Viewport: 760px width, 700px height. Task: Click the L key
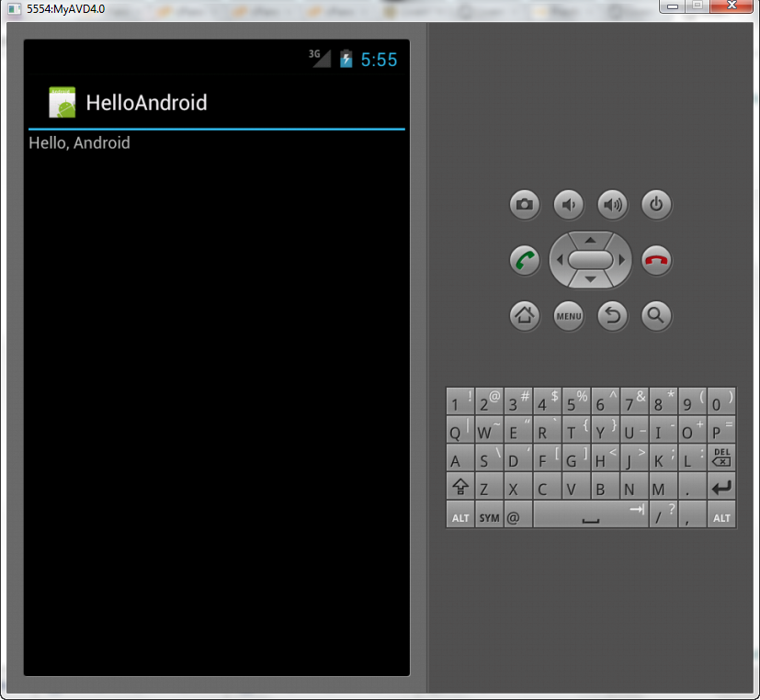[693, 457]
